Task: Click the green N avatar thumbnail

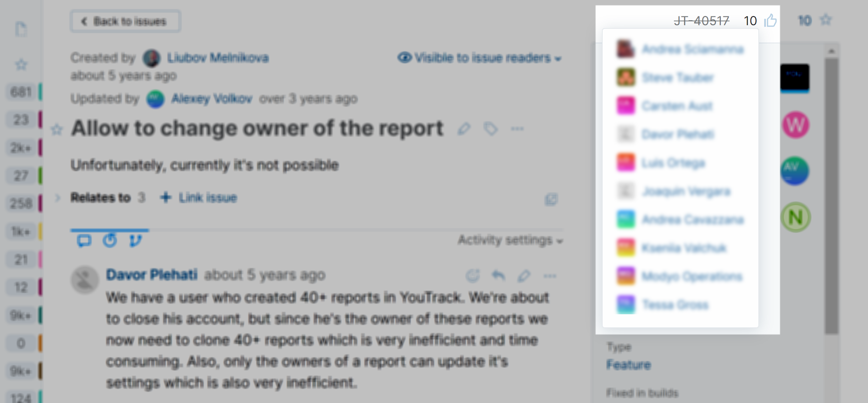Action: [796, 217]
